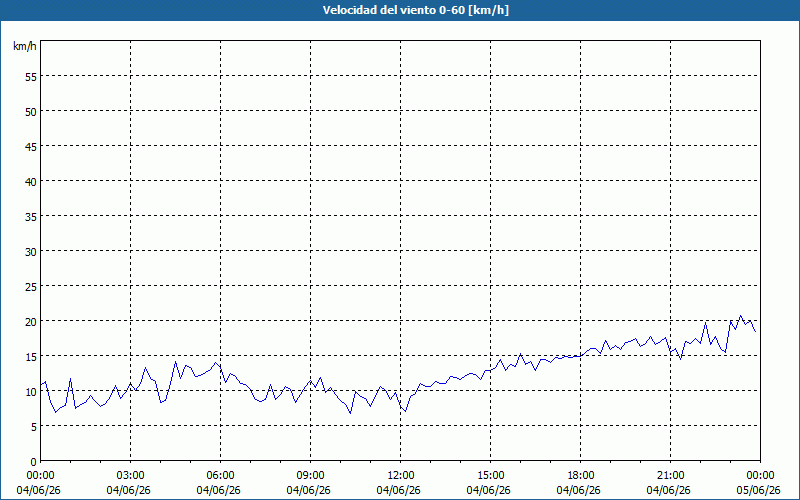The height and width of the screenshot is (500, 800).
Task: Click the "00:00" time label dated 05/06/26
Action: [x=760, y=476]
